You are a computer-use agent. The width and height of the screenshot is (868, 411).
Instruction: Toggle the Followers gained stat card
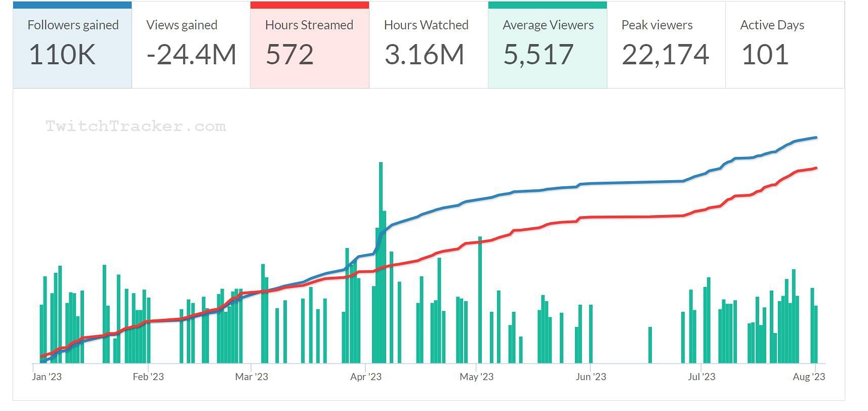click(x=72, y=45)
